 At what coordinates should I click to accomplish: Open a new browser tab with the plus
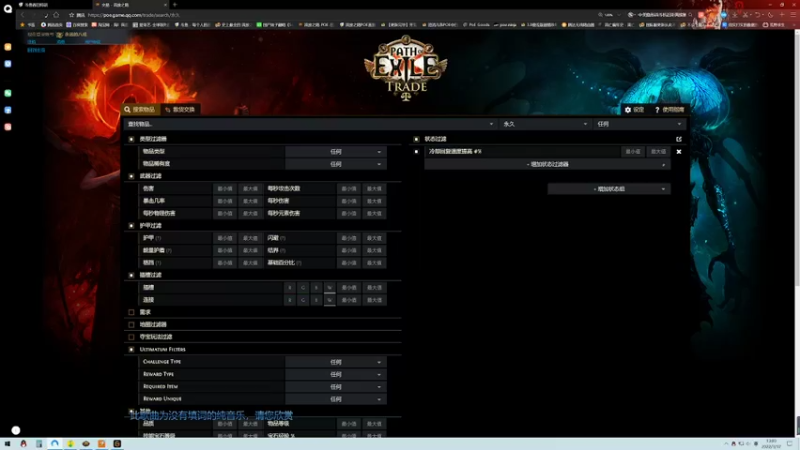click(x=174, y=5)
